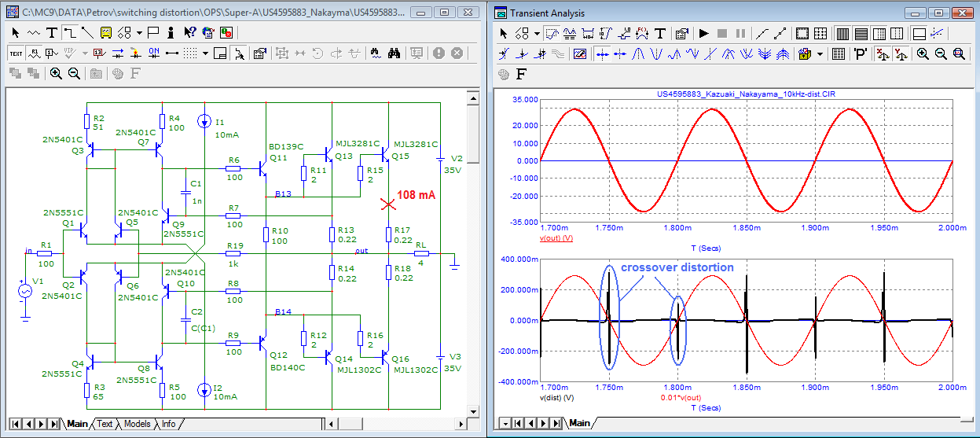Screen dimensions: 980x438
Task: Open graphics dropdown in Transient Analysis toolbar
Action: 537,33
